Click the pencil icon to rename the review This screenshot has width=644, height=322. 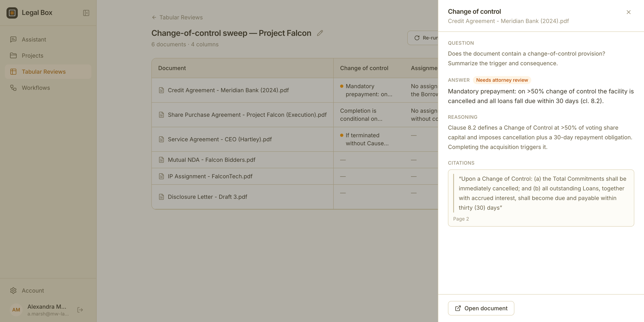click(320, 33)
